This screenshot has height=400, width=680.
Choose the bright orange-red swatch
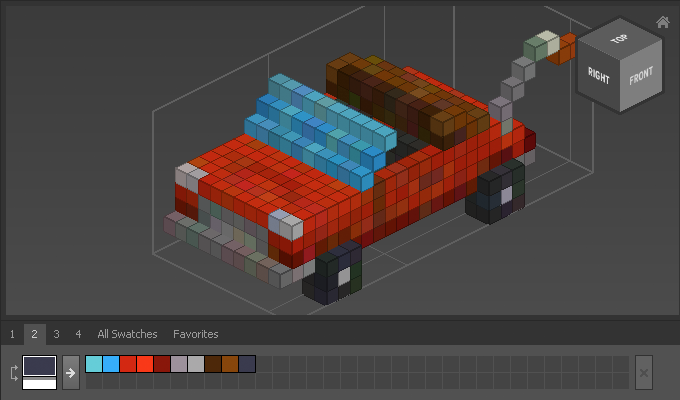coord(145,364)
